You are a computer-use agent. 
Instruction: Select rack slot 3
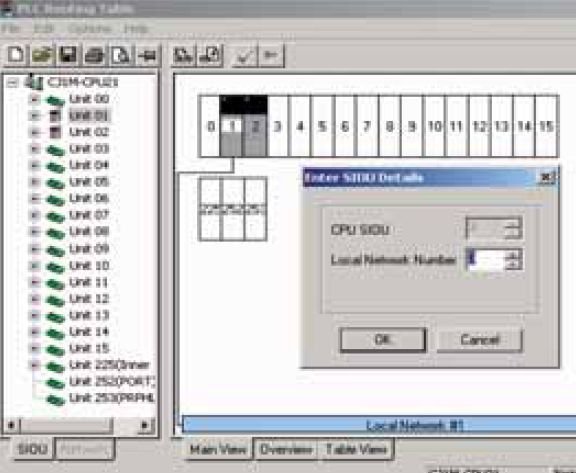278,126
